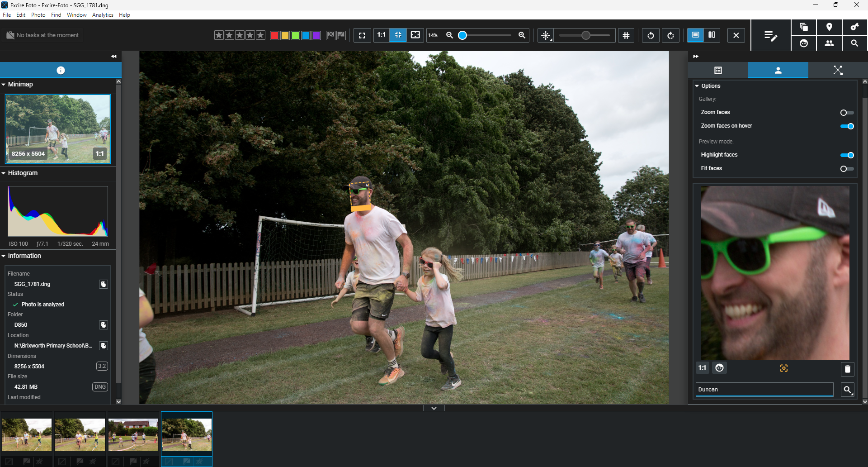The height and width of the screenshot is (467, 868).
Task: Toggle the grid overlay hash icon
Action: click(x=626, y=35)
